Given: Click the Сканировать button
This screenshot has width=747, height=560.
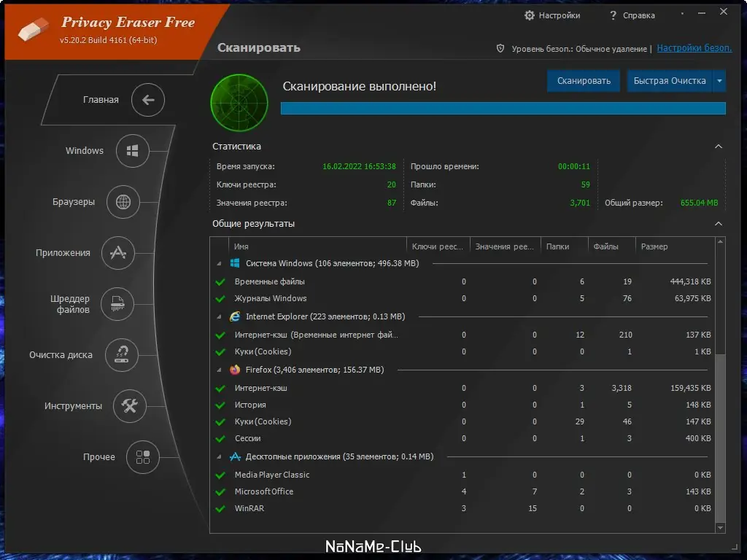Looking at the screenshot, I should 584,81.
